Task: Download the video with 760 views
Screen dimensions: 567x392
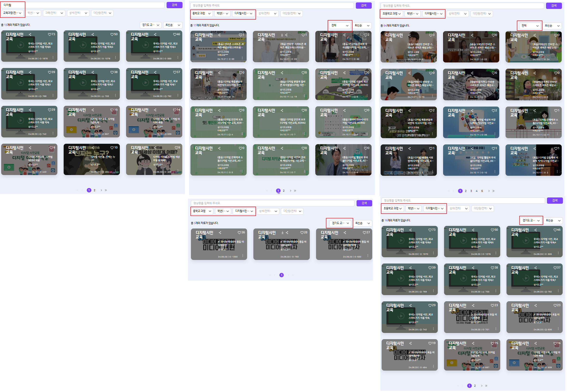Action: pyautogui.click(x=282, y=233)
